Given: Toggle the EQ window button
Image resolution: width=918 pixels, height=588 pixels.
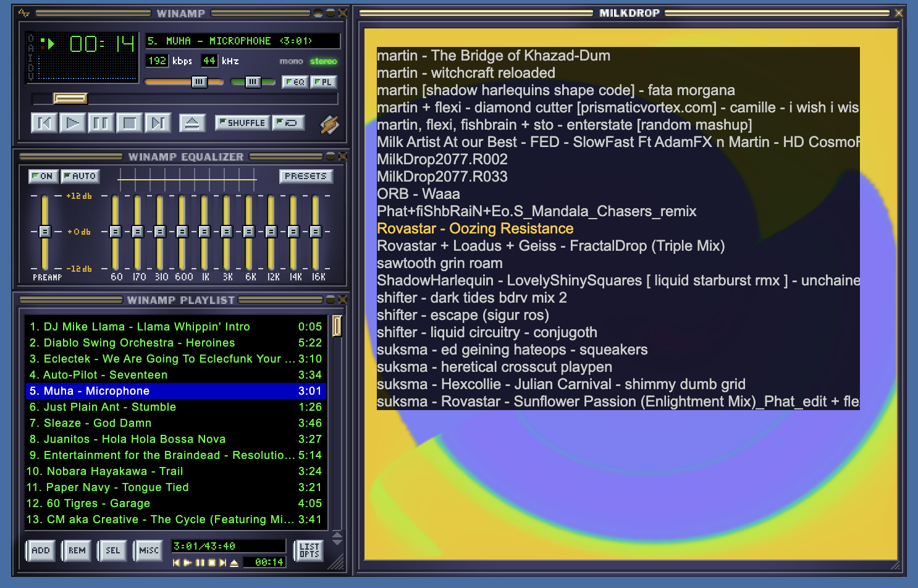Looking at the screenshot, I should (295, 82).
